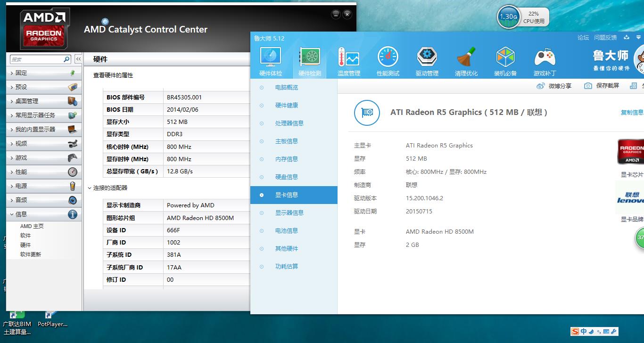Collapse the Catalyst sidebar with the double chevron
The image size is (644, 343).
(78, 59)
